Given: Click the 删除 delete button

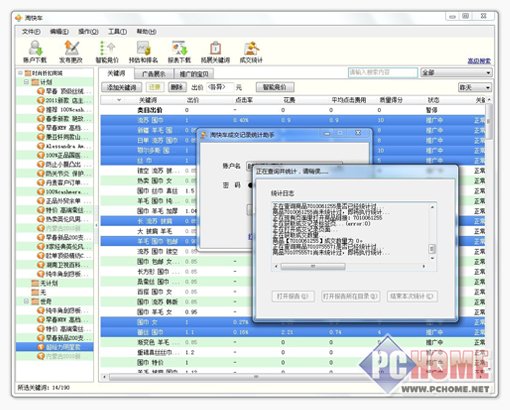Looking at the screenshot, I should (x=177, y=87).
